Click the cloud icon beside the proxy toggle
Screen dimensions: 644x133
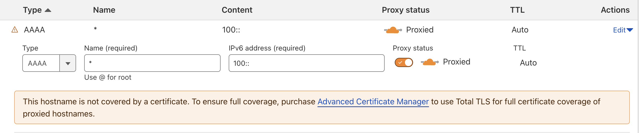[430, 62]
